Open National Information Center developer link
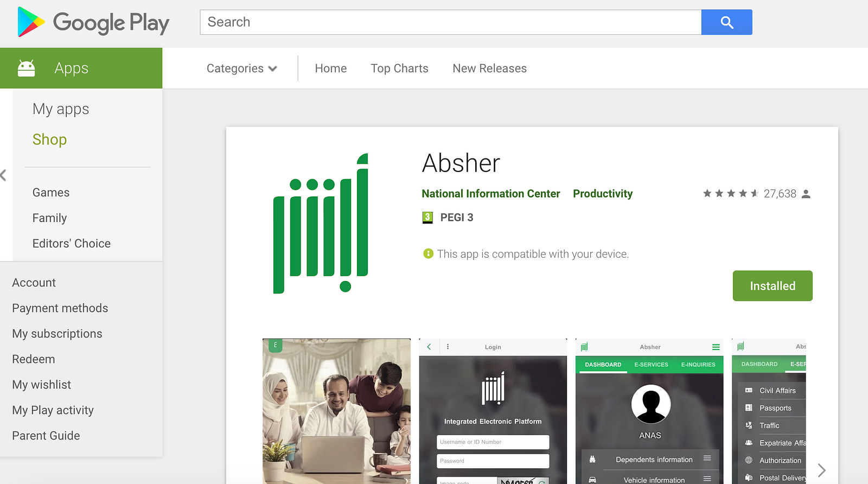The image size is (868, 484). [490, 194]
